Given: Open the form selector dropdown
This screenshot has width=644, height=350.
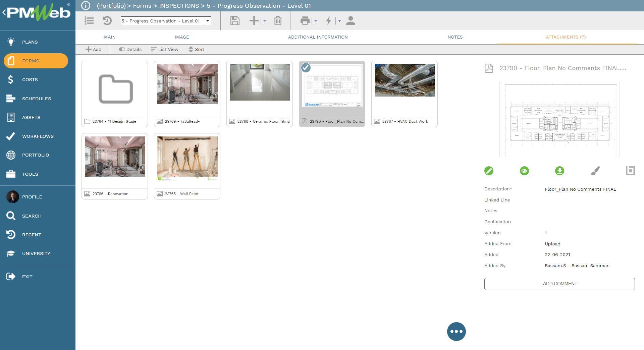Looking at the screenshot, I should [208, 20].
